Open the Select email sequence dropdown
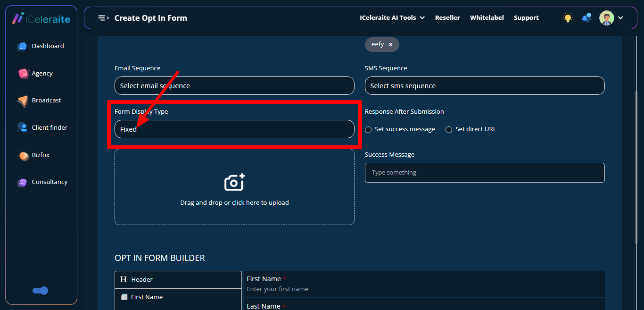Screen dimensions: 644x310 [234, 86]
